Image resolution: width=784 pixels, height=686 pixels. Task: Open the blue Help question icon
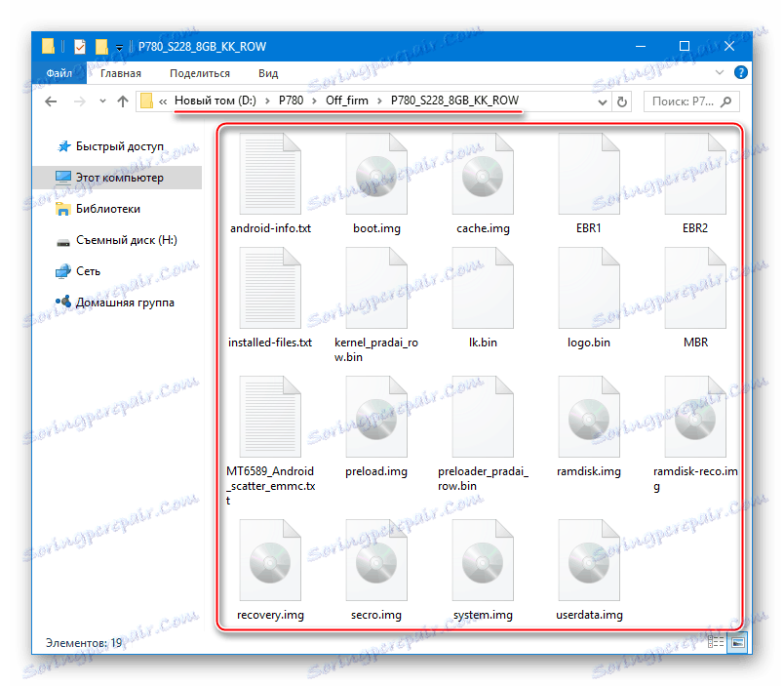point(740,72)
